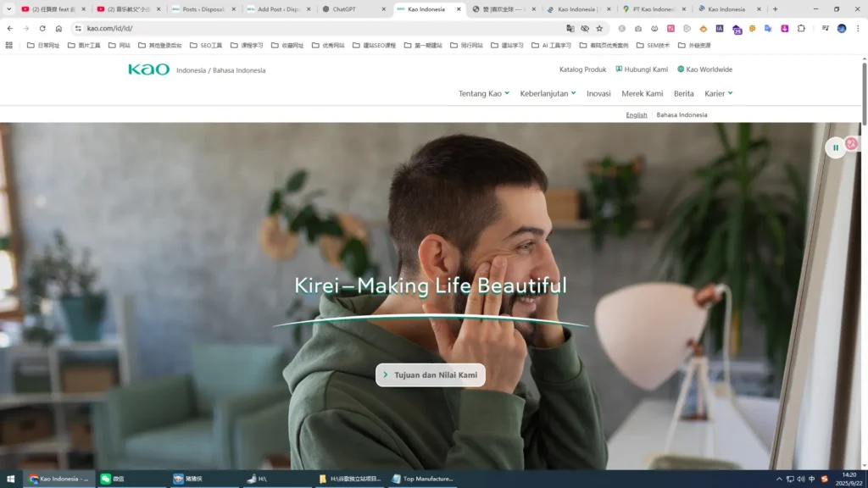
Task: Expand the Karier dropdown menu
Action: click(718, 93)
